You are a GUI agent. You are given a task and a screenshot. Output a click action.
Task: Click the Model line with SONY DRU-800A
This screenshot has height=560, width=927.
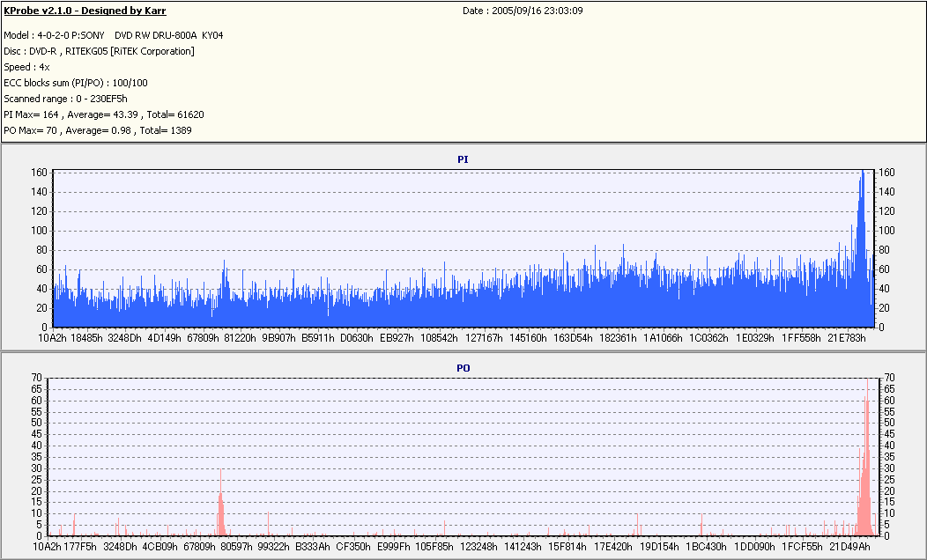tap(114, 35)
